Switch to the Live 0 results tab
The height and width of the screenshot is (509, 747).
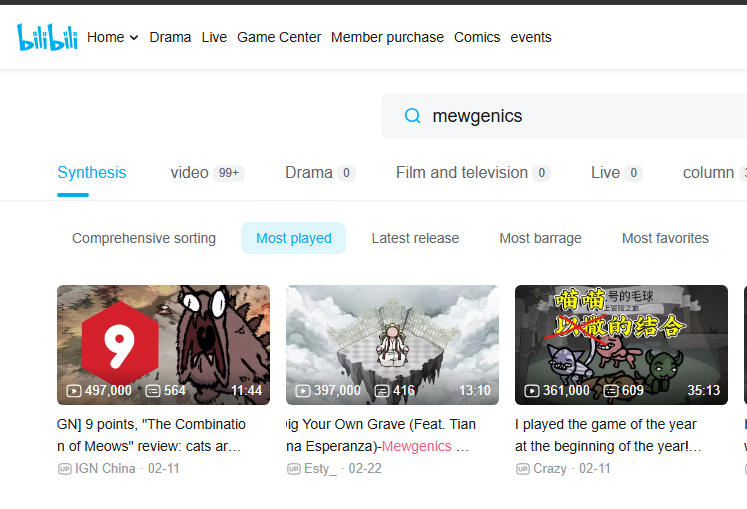click(616, 173)
